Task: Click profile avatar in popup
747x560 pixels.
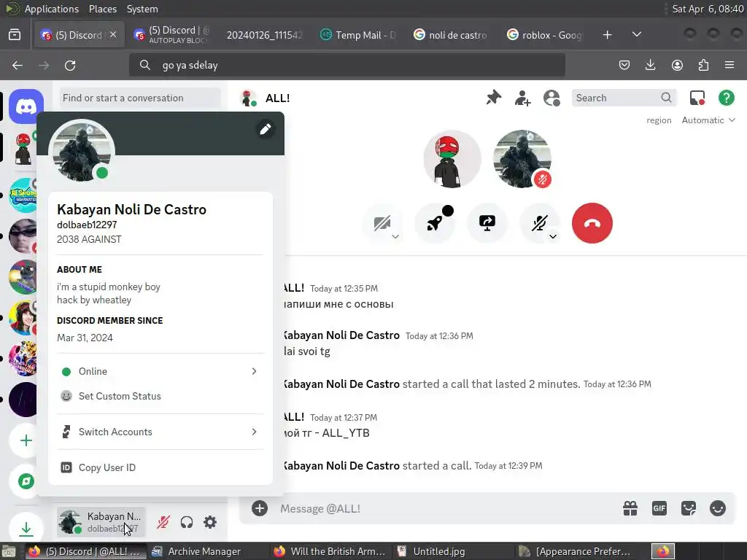Action: click(82, 151)
